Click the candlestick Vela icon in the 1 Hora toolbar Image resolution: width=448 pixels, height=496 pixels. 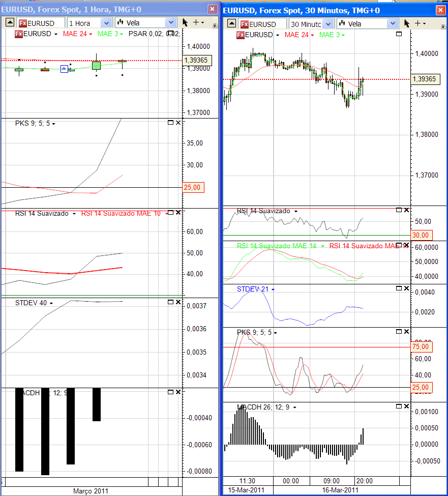120,22
